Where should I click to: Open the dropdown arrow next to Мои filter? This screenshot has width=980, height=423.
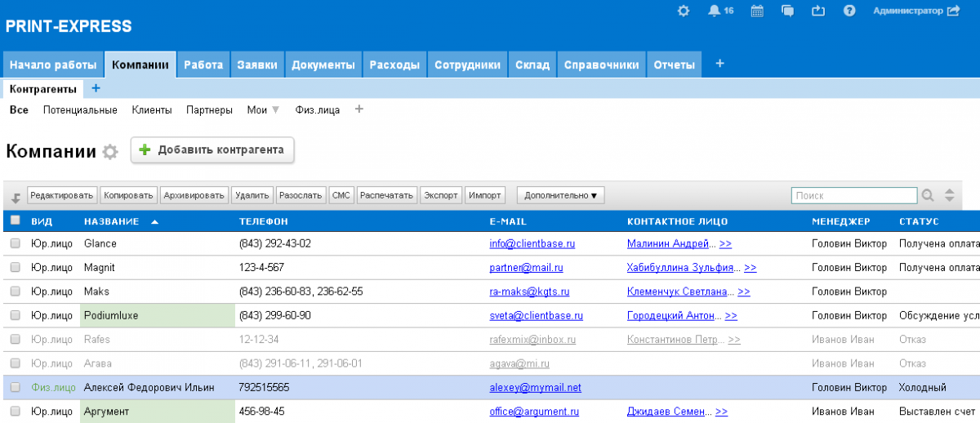click(275, 109)
